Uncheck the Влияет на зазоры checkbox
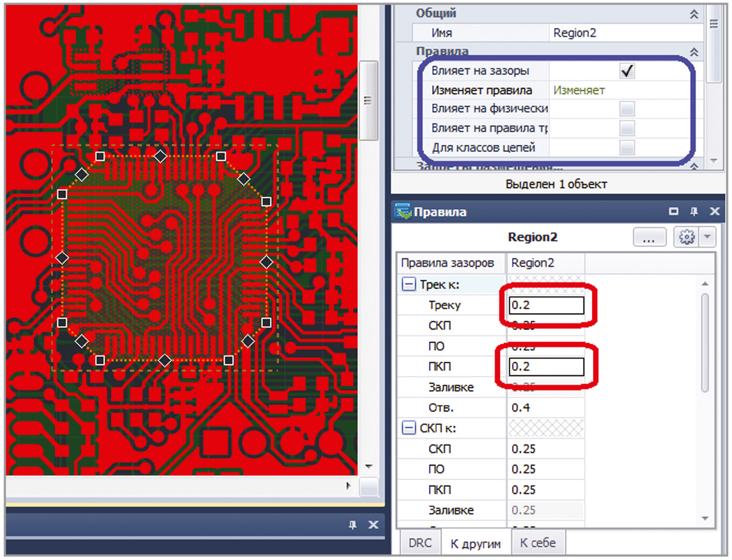The image size is (732, 560). point(627,71)
